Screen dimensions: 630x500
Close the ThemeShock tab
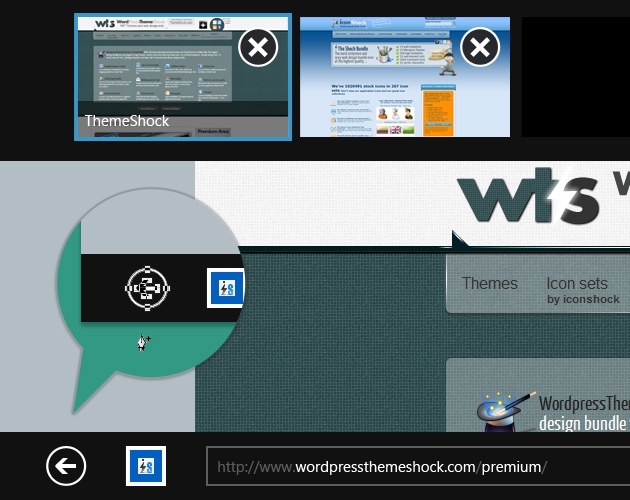click(258, 47)
